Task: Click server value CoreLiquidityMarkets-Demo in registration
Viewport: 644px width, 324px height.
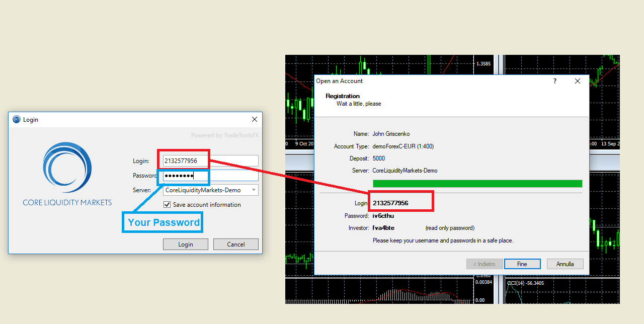Action: [x=405, y=171]
